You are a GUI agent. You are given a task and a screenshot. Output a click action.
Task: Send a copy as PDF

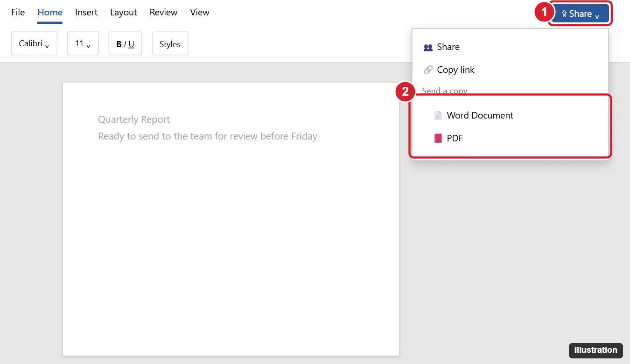[510, 138]
